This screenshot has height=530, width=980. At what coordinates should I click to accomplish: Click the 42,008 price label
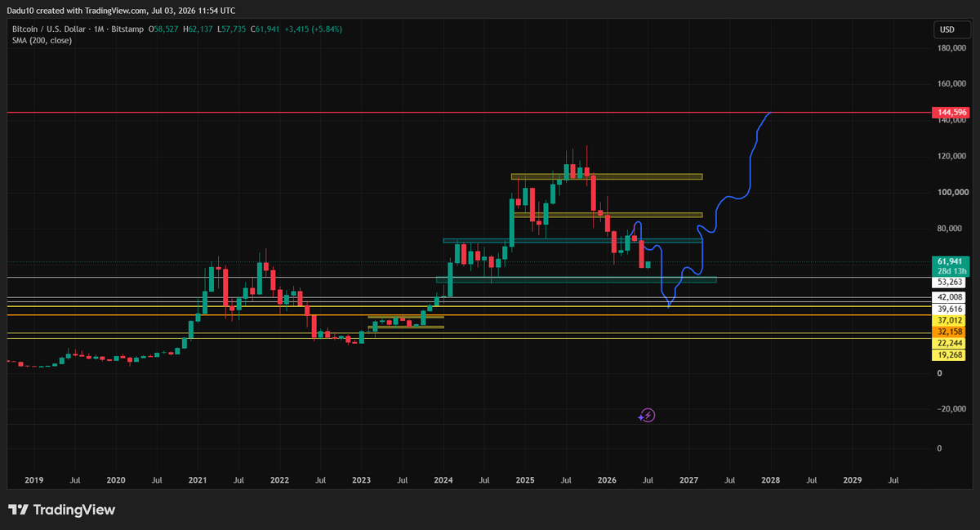(x=947, y=297)
